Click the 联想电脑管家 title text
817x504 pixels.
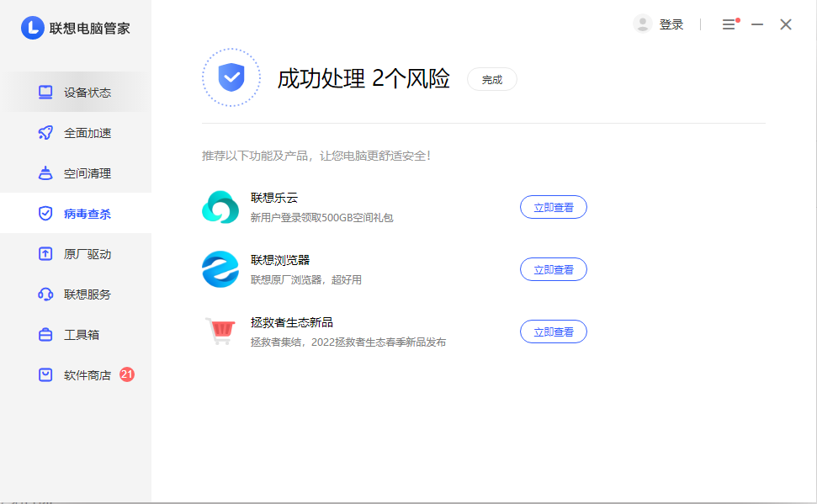(x=90, y=28)
